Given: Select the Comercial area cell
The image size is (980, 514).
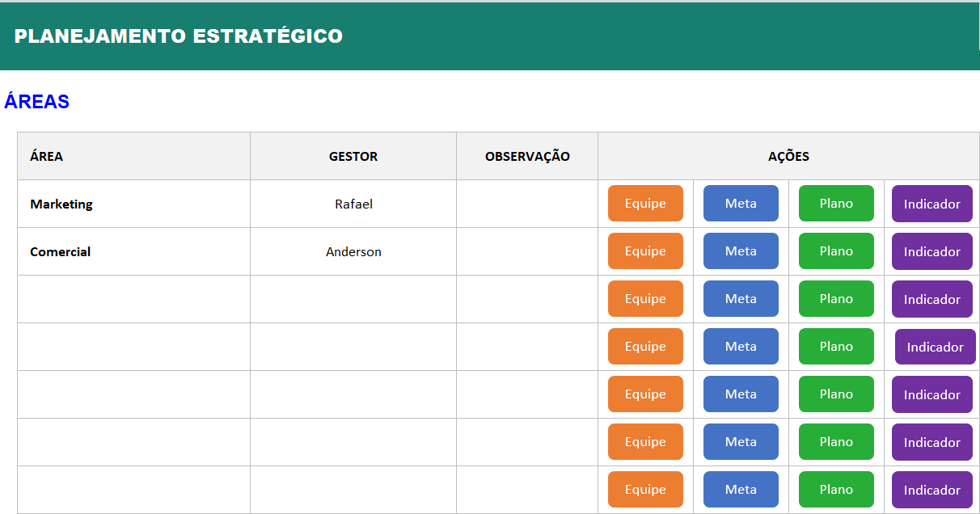Looking at the screenshot, I should (133, 252).
